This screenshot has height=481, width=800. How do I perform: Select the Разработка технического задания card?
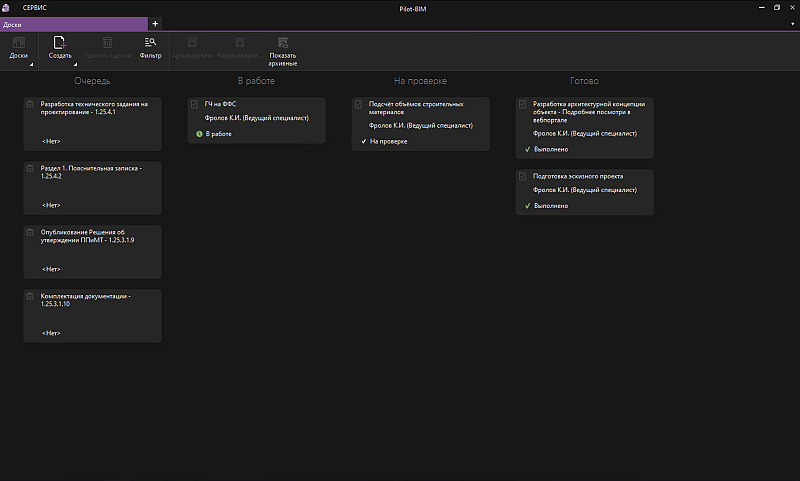point(92,123)
